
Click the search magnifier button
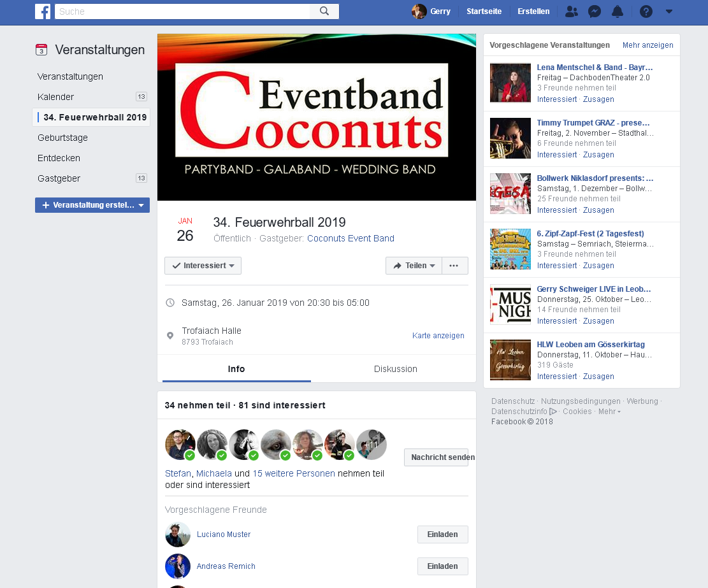tap(324, 11)
